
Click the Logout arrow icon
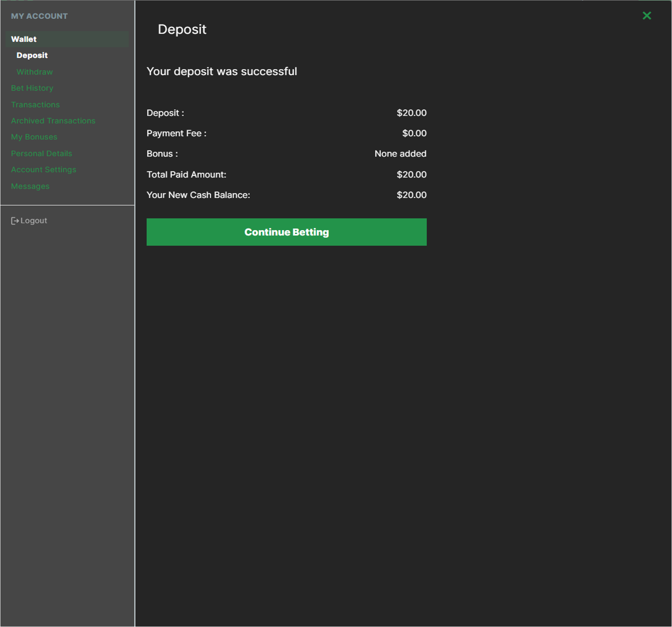[15, 221]
